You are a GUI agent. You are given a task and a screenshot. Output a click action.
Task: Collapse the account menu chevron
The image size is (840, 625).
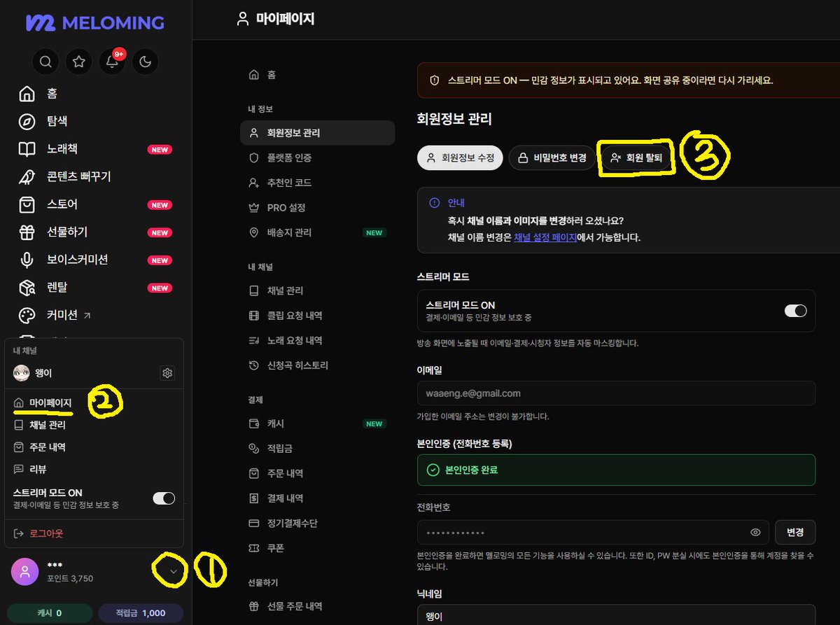coord(172,572)
